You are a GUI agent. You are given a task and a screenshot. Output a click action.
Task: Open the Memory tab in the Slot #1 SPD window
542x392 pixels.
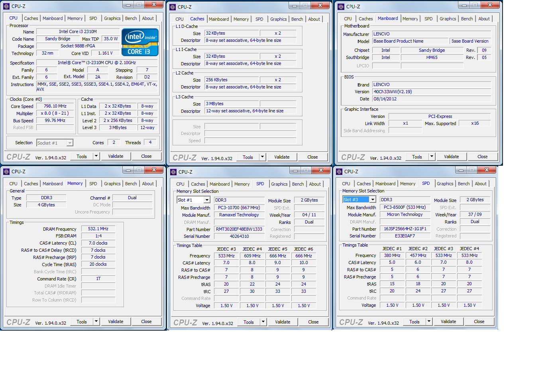tap(242, 184)
